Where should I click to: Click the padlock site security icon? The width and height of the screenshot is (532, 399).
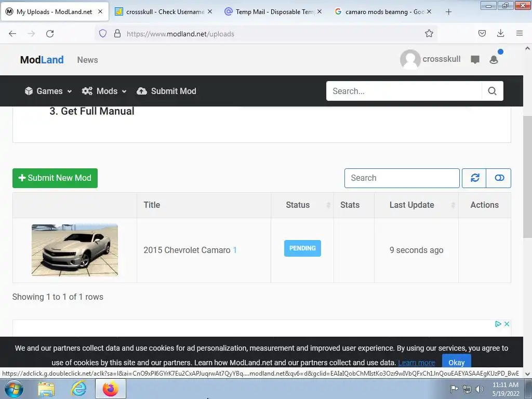click(x=117, y=33)
